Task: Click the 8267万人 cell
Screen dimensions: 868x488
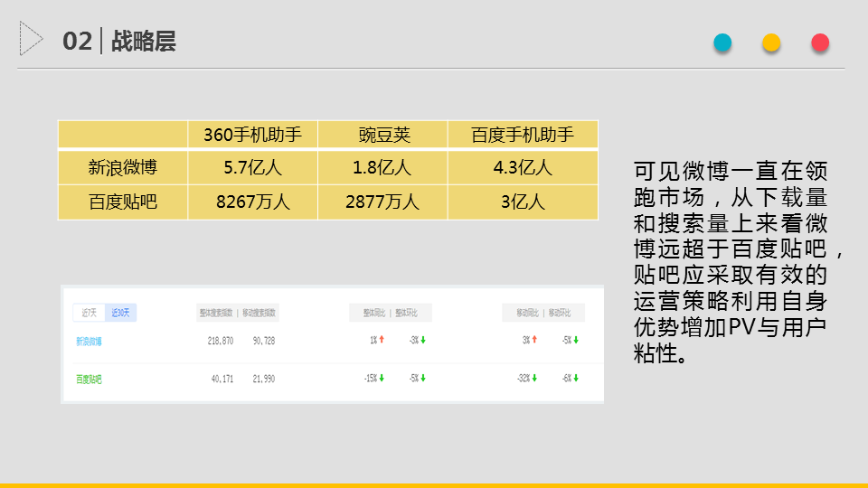Action: (252, 202)
